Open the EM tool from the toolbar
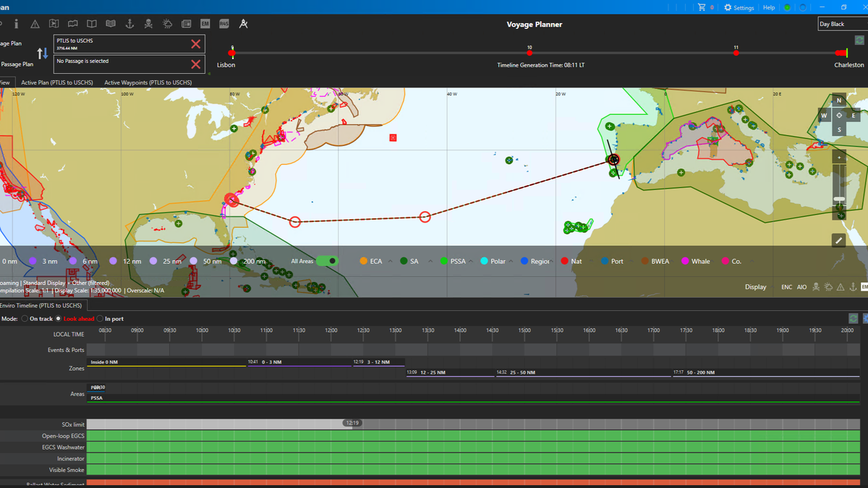This screenshot has height=488, width=868. click(205, 23)
